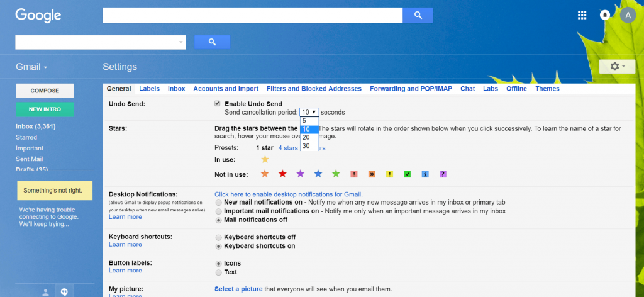Click the Google apps grid icon
This screenshot has width=644, height=297.
[x=582, y=15]
